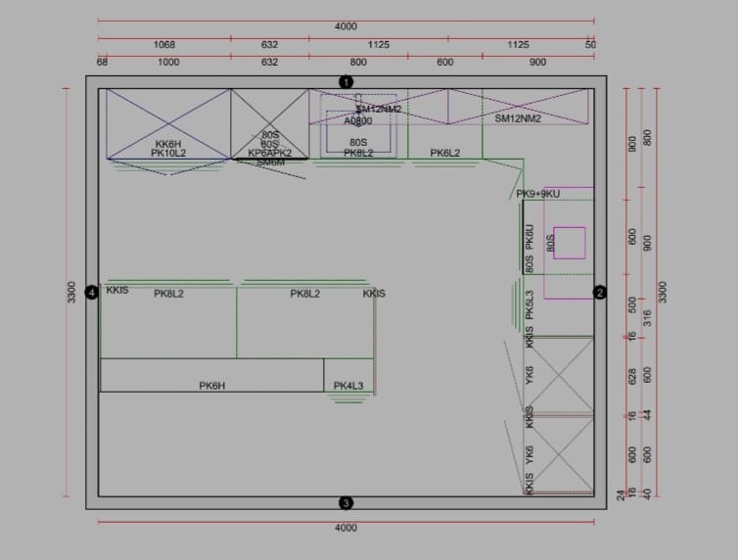Click the SM12NM2 wall cabinet beside PK6L2
The height and width of the screenshot is (560, 738).
[x=518, y=107]
